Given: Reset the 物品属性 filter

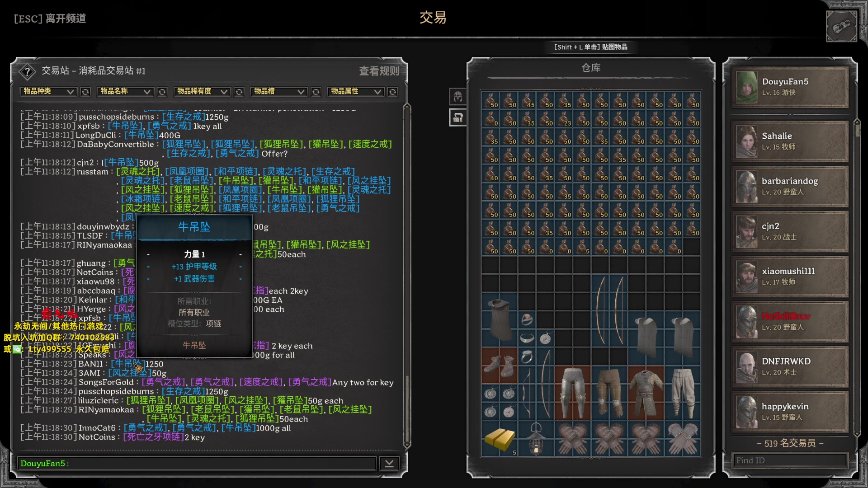Looking at the screenshot, I should click(393, 92).
